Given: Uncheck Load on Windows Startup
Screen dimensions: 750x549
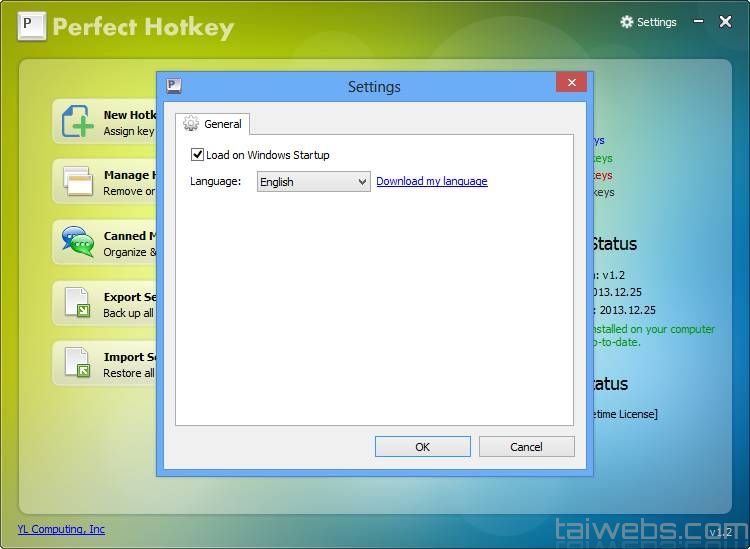Looking at the screenshot, I should (x=197, y=155).
